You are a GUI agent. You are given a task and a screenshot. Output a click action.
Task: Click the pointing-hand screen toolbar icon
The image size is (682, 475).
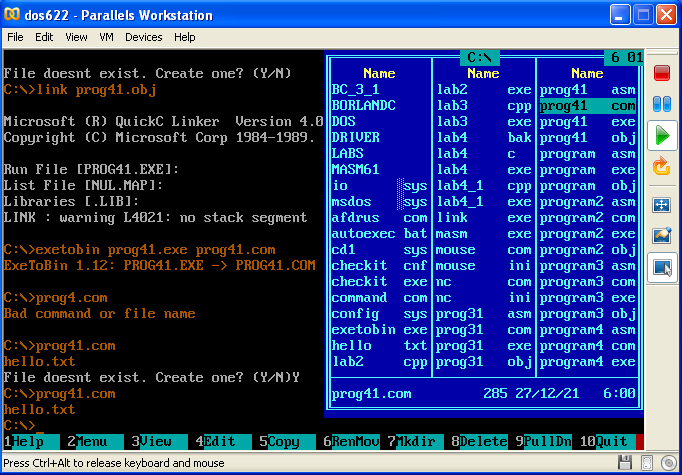coord(662,235)
